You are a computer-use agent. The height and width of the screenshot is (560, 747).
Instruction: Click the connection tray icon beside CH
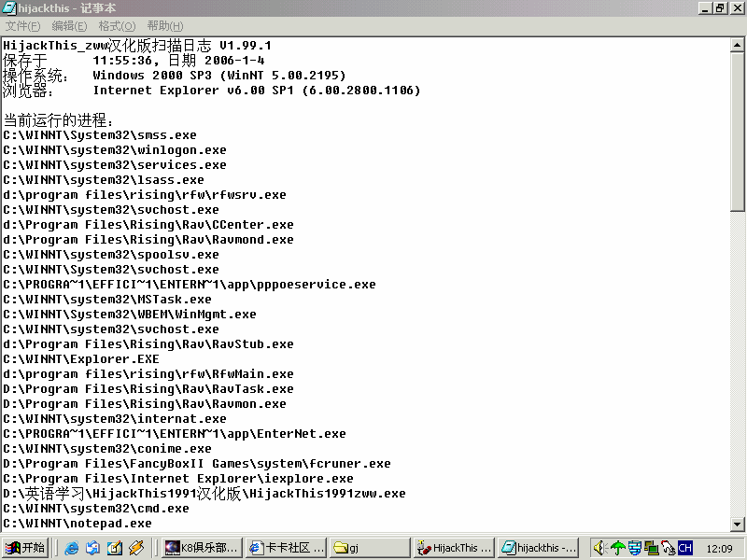(668, 548)
